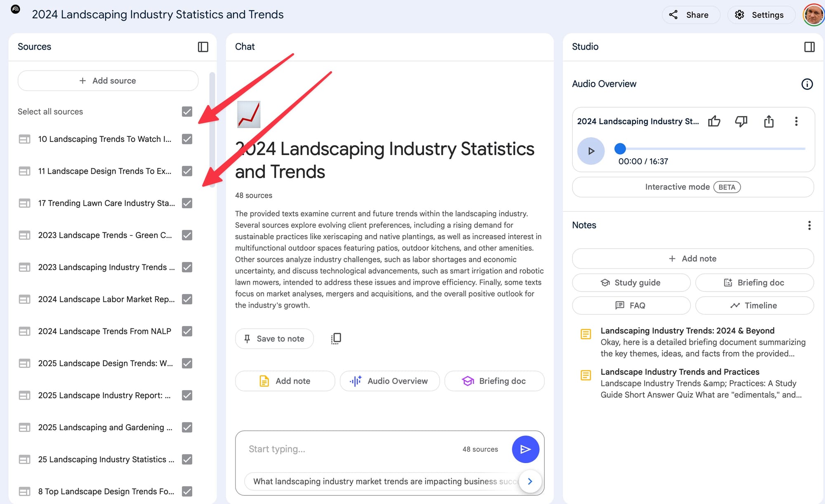Uncheck 17 Trending Lawn Care Industry source
The height and width of the screenshot is (504, 825).
[x=187, y=203]
